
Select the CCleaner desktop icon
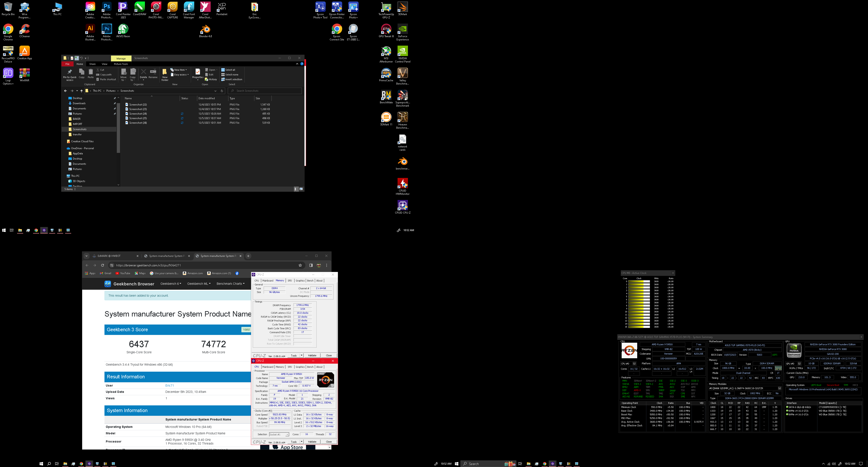[25, 31]
